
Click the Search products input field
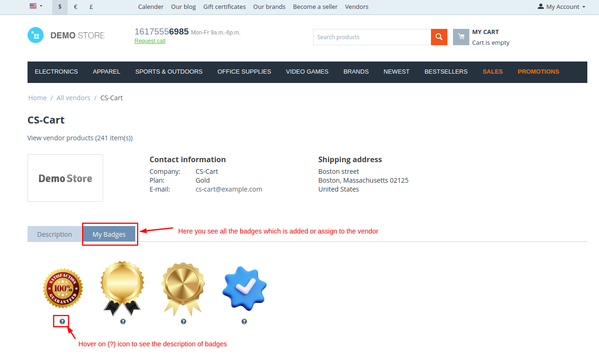click(x=372, y=37)
